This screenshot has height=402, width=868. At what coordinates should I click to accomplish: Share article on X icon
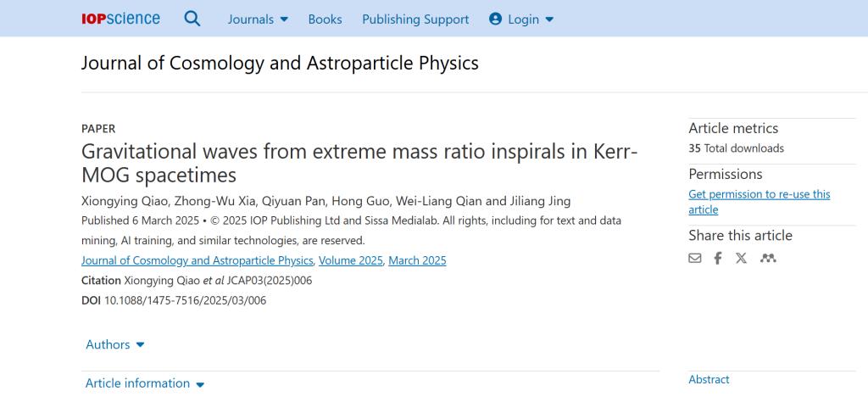click(741, 258)
